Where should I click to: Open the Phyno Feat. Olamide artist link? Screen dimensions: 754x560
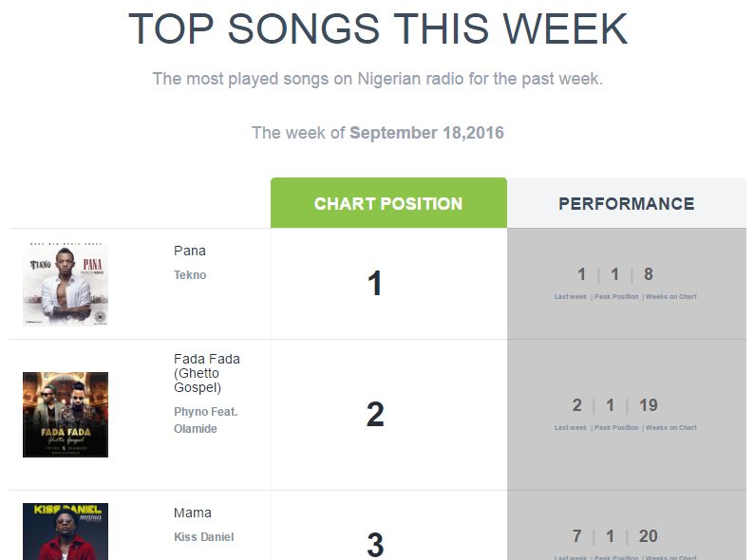pos(206,420)
